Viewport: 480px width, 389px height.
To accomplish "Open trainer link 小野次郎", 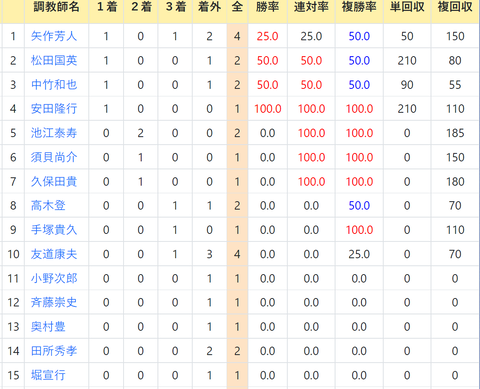I will pyautogui.click(x=54, y=278).
